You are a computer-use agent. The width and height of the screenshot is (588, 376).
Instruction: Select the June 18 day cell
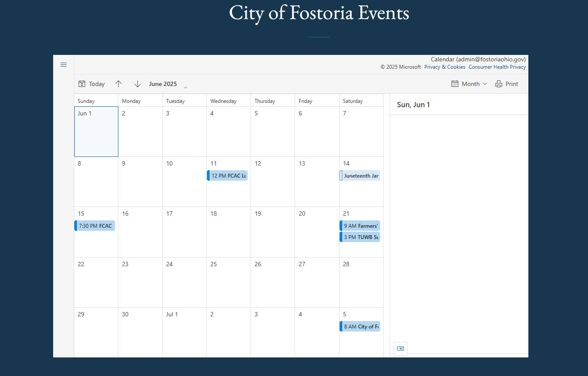[229, 232]
